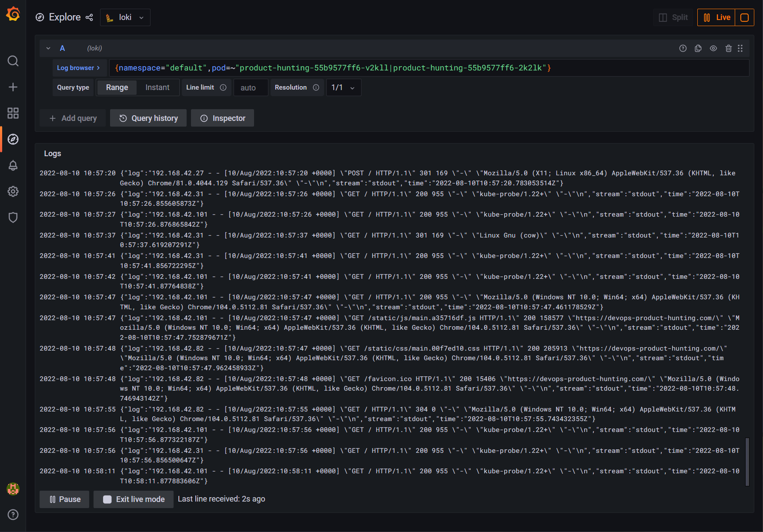
Task: Toggle the Live streaming button
Action: [716, 17]
